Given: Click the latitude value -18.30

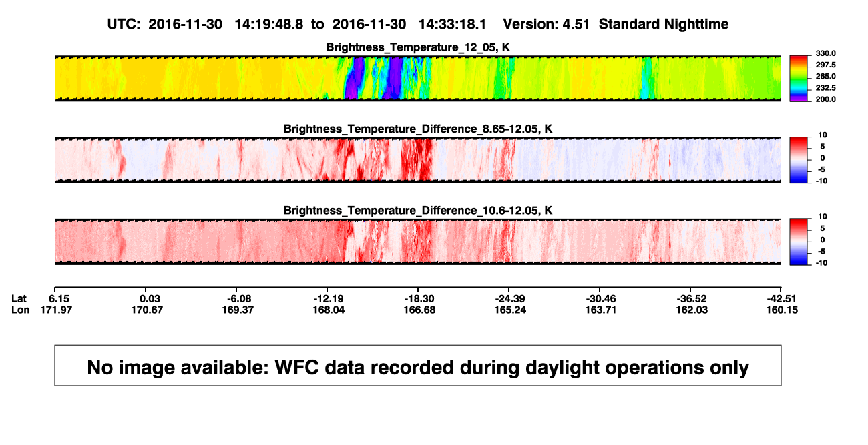Looking at the screenshot, I should (419, 298).
